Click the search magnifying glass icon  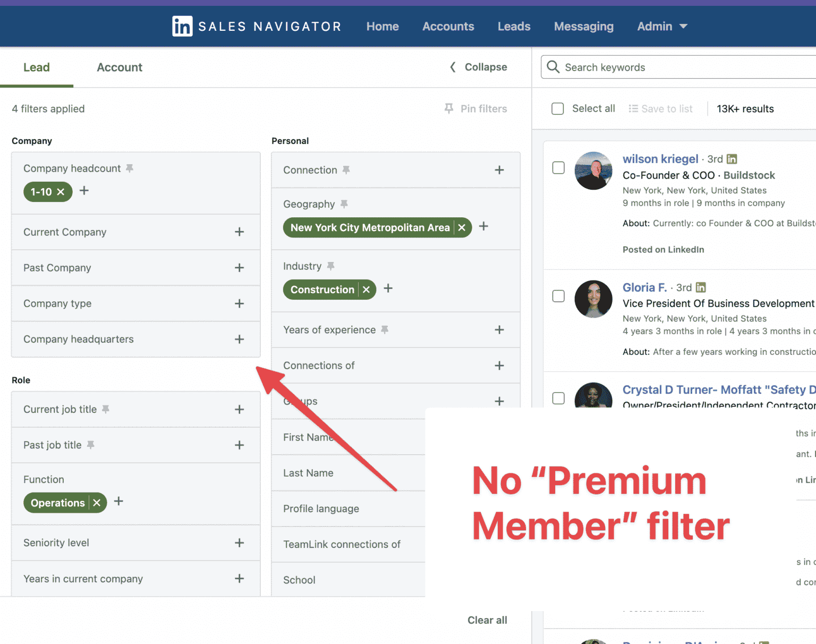pos(552,67)
